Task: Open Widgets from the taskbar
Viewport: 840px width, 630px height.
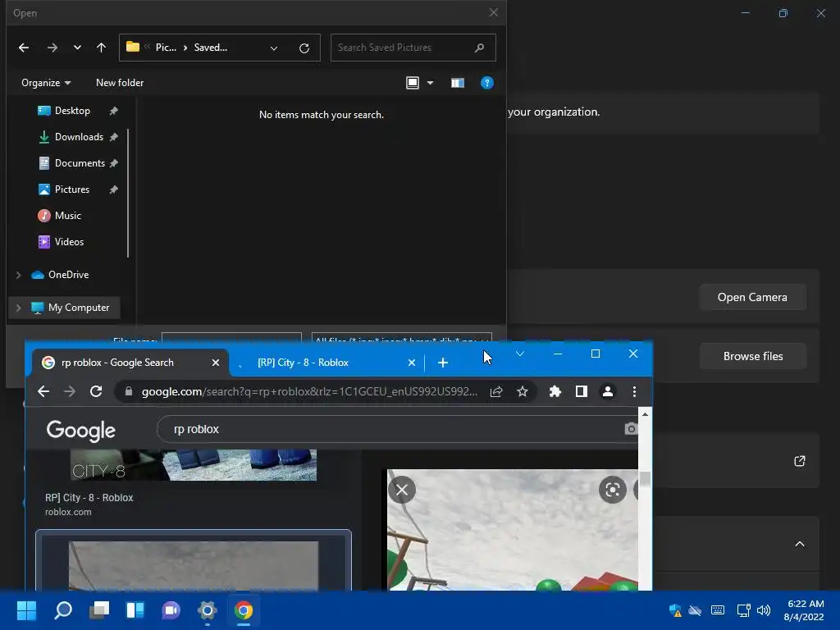Action: [x=135, y=610]
